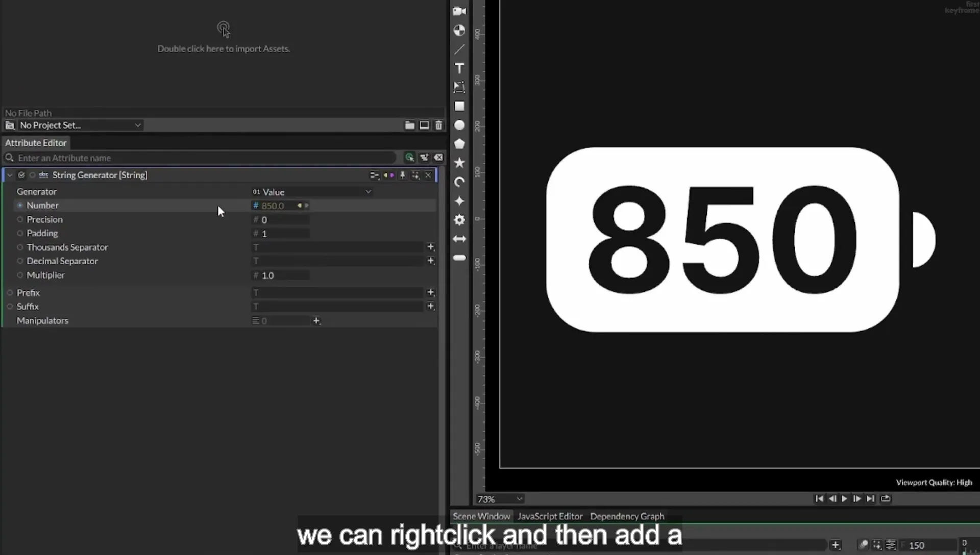Switch to the JavaScript Editor tab
The height and width of the screenshot is (555, 980).
coord(550,516)
